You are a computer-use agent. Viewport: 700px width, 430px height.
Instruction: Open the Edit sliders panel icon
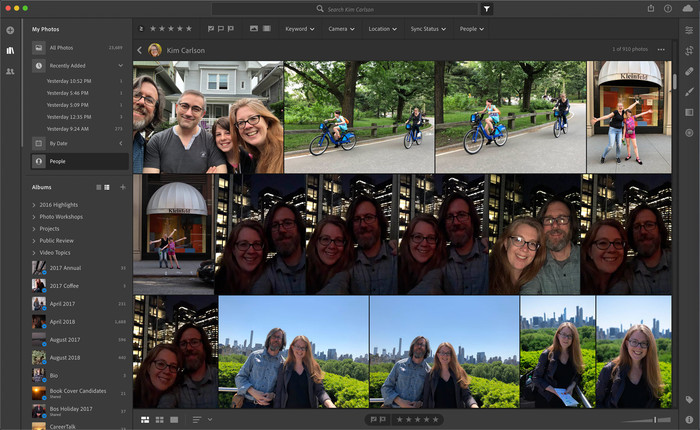click(689, 30)
